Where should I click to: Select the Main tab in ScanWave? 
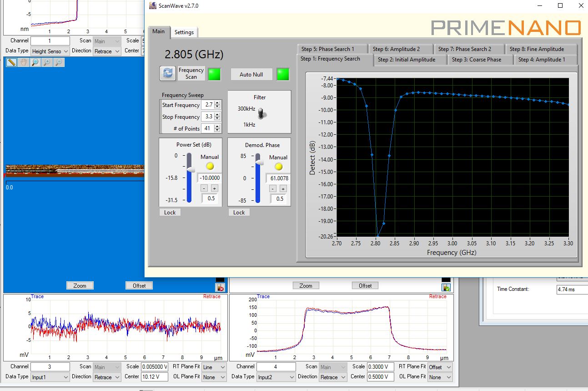pos(159,31)
